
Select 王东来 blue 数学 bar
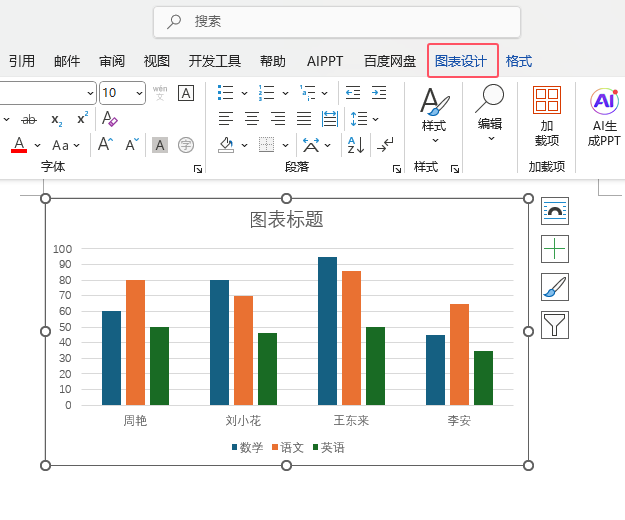click(327, 331)
